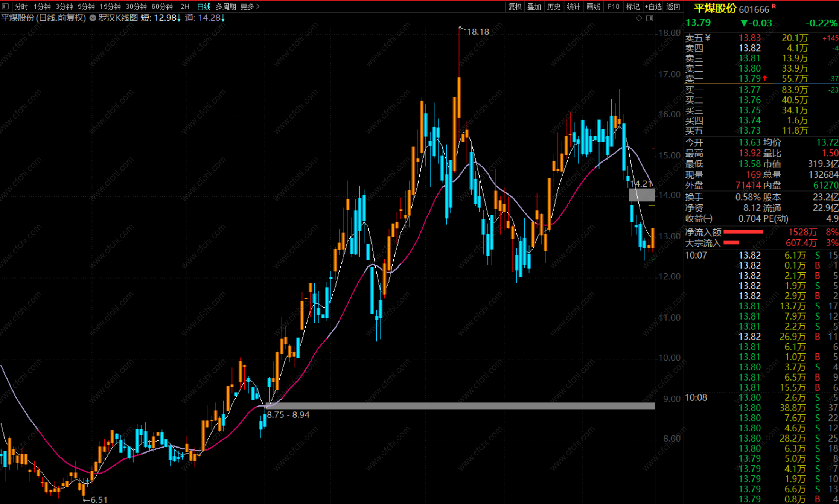Screen dimensions: 839x504
Task: Open the 画线 drawing tools
Action: 593,6
